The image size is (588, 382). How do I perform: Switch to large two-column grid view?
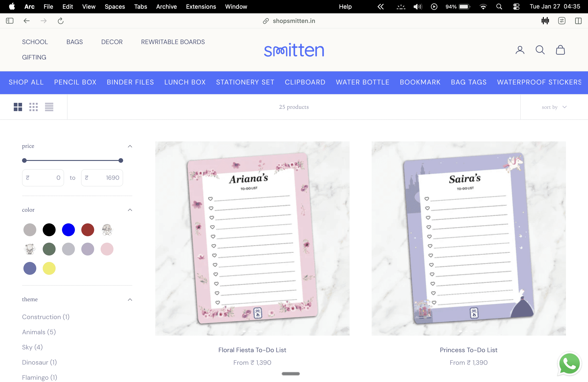pyautogui.click(x=18, y=107)
